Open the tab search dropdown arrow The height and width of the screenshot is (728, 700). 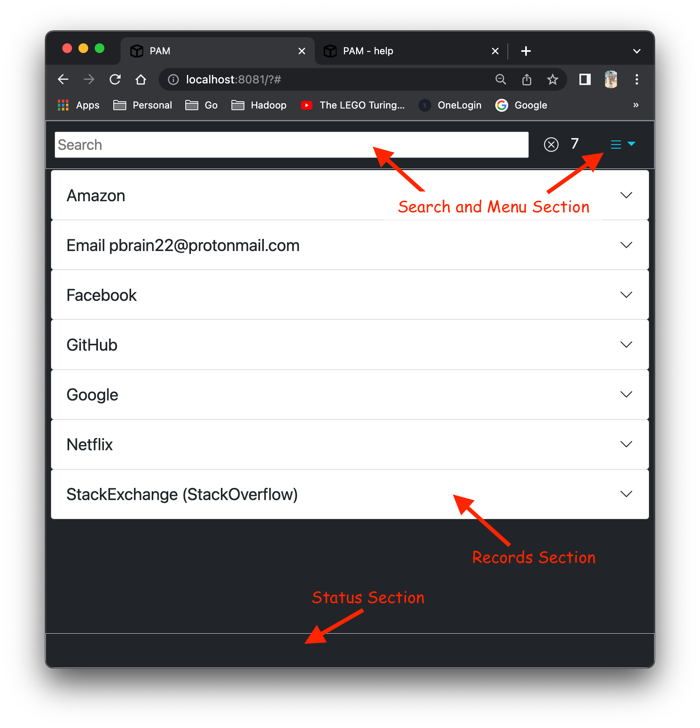tap(637, 51)
